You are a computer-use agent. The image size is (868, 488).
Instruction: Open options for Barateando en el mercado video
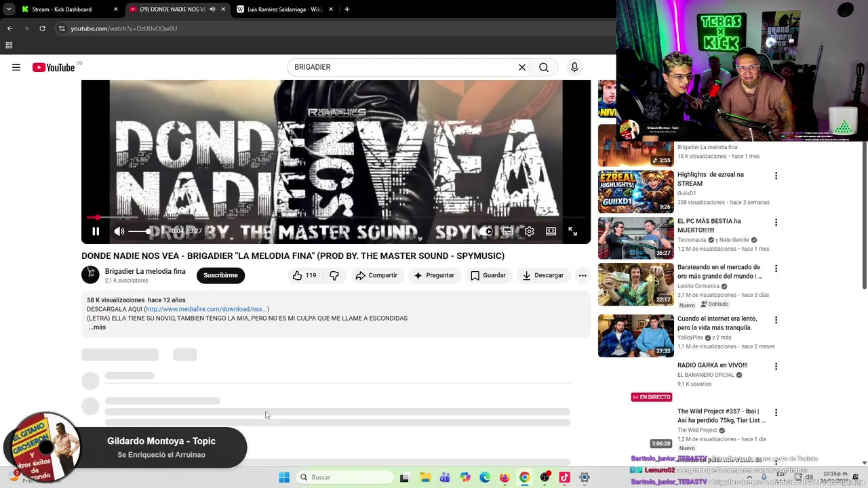click(x=776, y=268)
